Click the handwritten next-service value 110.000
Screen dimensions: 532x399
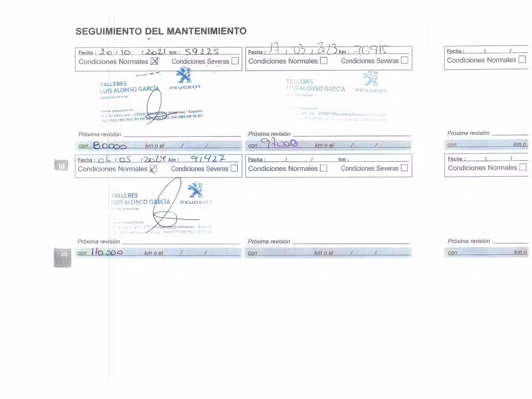coord(107,252)
